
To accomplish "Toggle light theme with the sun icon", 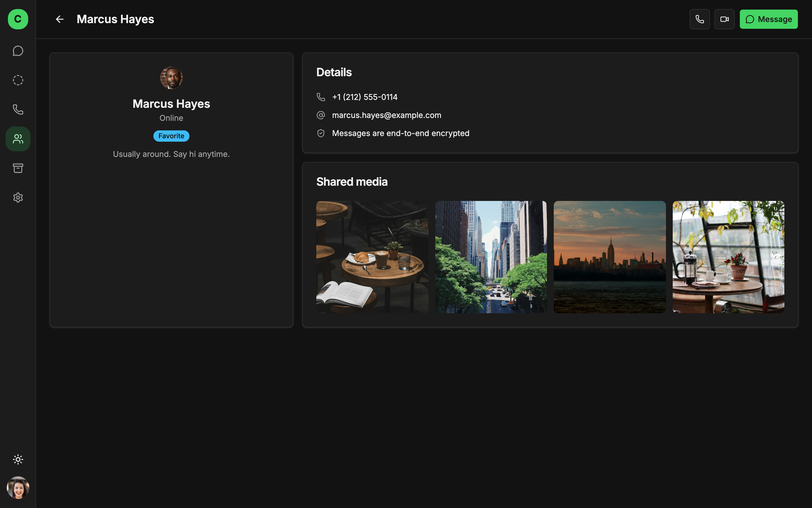I will click(x=18, y=459).
